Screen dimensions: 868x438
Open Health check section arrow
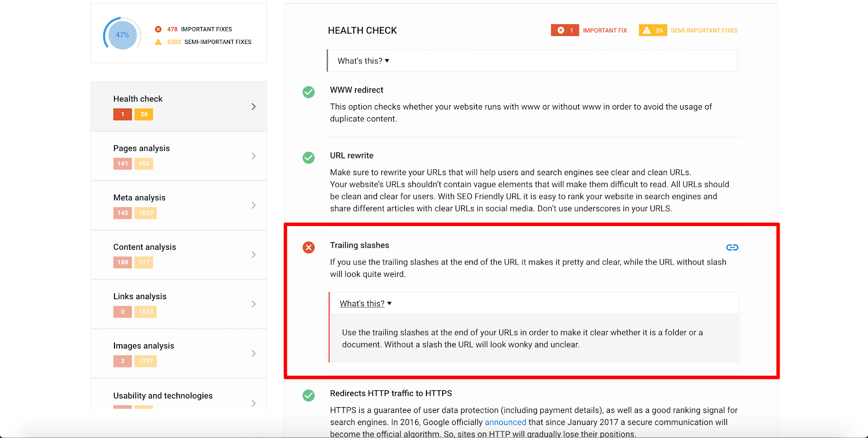pos(253,107)
